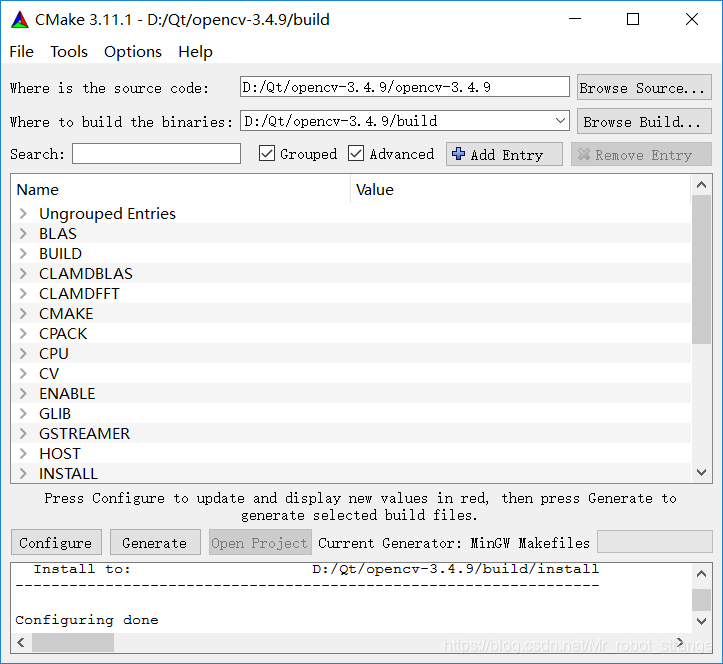Expand the CV group arrow

point(23,374)
